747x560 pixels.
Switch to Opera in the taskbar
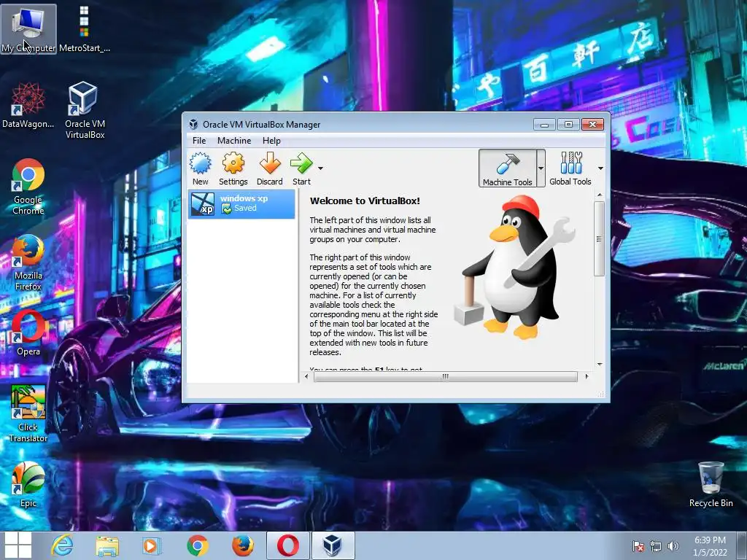coord(287,545)
